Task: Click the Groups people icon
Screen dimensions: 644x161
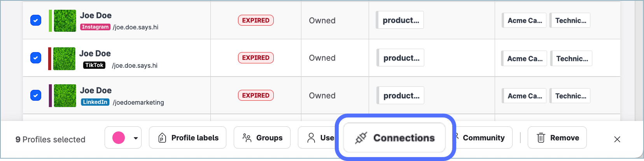Action: click(247, 138)
